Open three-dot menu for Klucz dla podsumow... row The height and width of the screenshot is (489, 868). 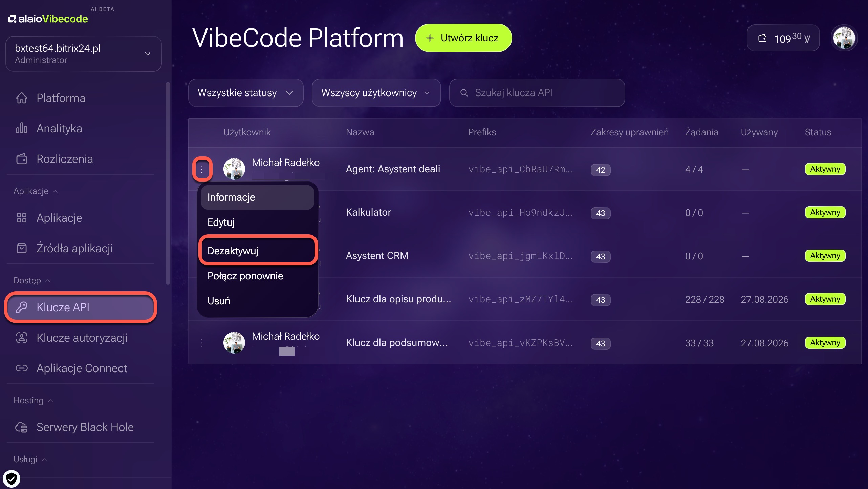pyautogui.click(x=202, y=343)
